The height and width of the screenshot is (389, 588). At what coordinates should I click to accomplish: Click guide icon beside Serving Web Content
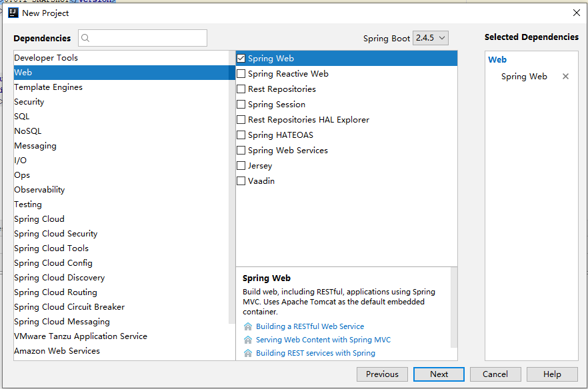[248, 340]
